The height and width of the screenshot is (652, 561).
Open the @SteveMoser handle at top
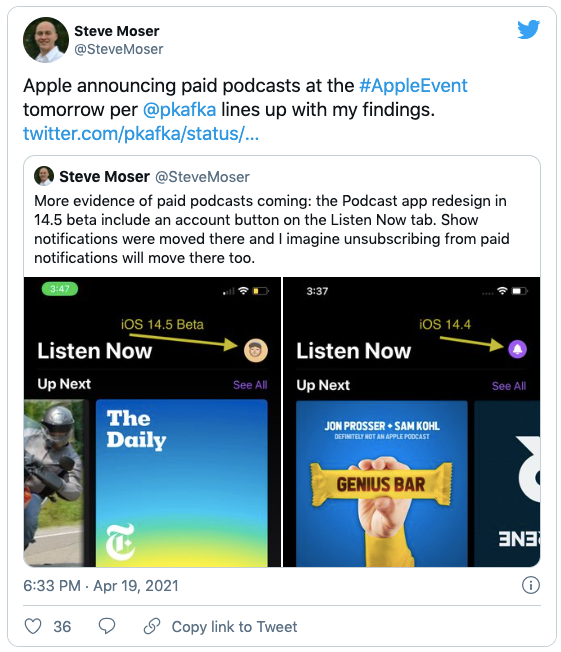pyautogui.click(x=119, y=49)
